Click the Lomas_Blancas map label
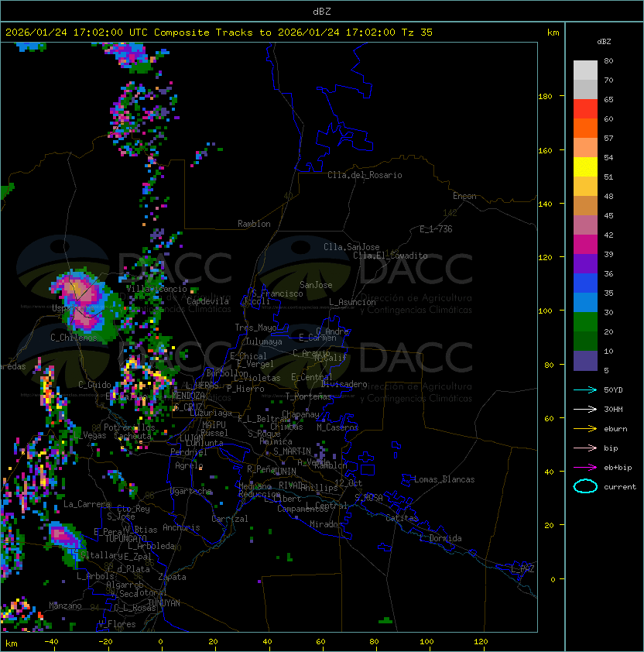 (x=444, y=479)
